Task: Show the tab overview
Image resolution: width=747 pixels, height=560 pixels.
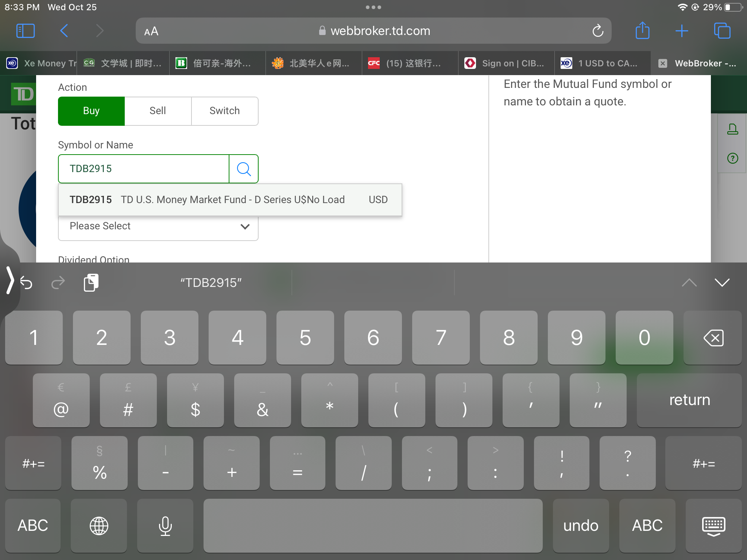Action: [722, 31]
